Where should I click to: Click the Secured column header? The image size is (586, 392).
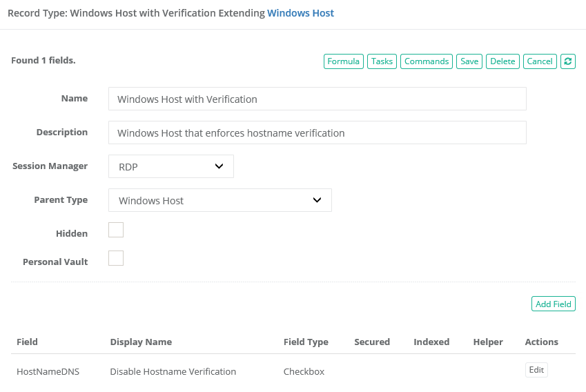click(x=372, y=342)
